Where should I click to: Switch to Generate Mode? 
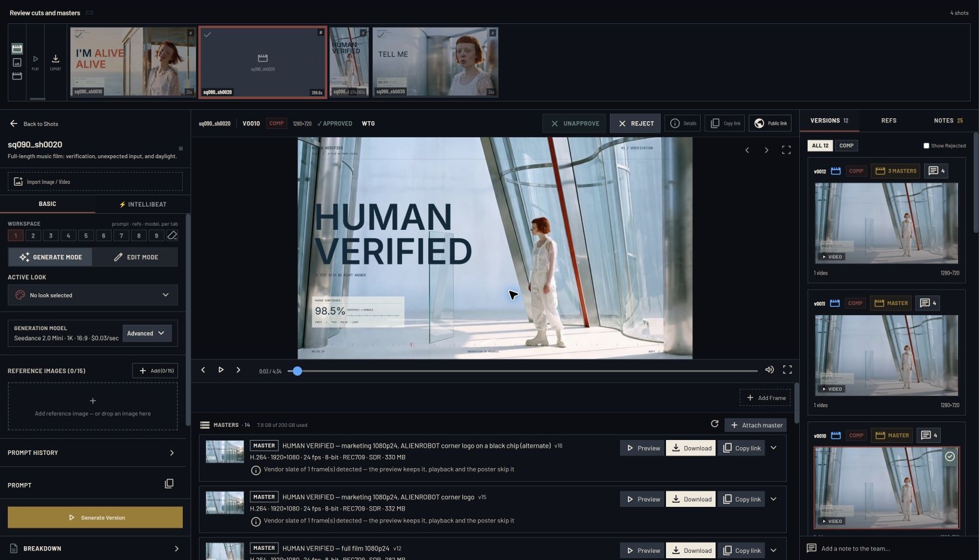tap(50, 257)
